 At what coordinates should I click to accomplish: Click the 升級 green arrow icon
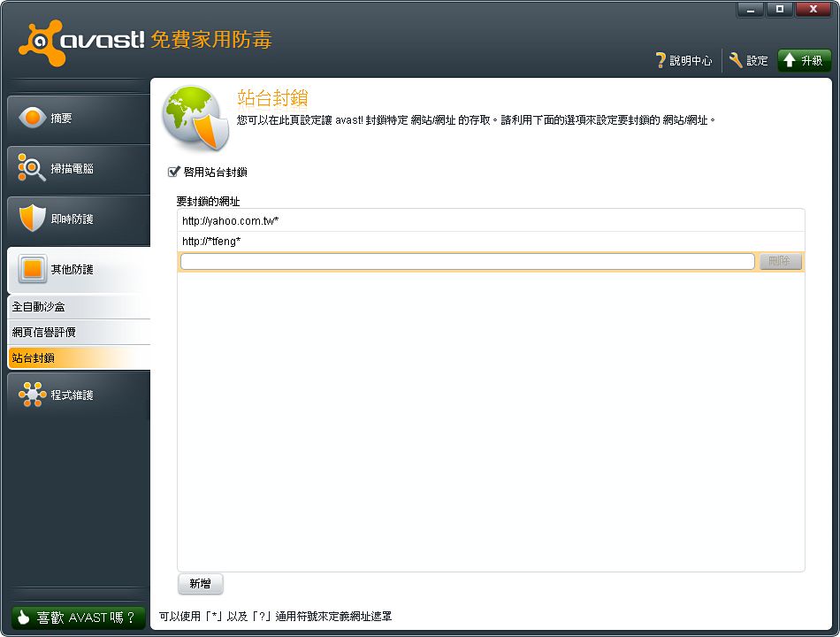pyautogui.click(x=789, y=60)
